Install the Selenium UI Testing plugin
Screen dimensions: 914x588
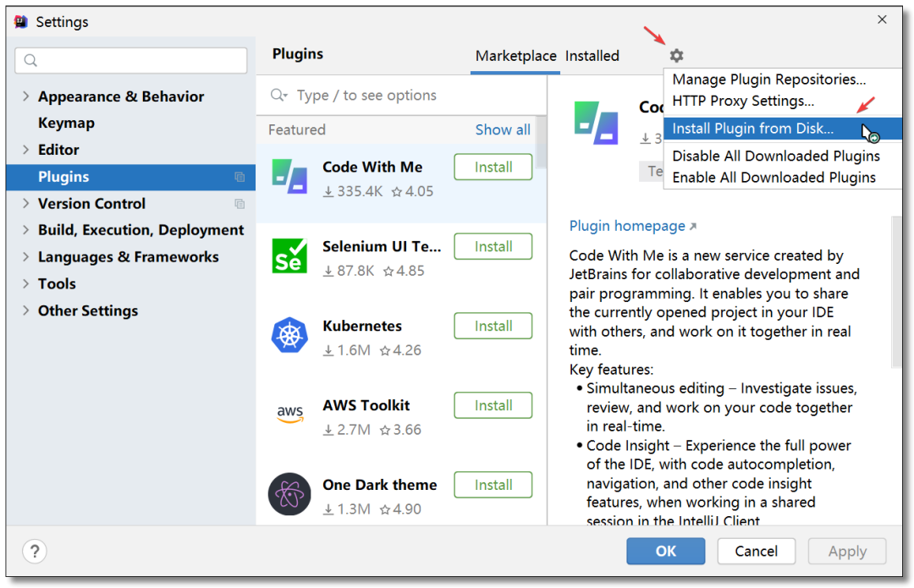pyautogui.click(x=493, y=246)
